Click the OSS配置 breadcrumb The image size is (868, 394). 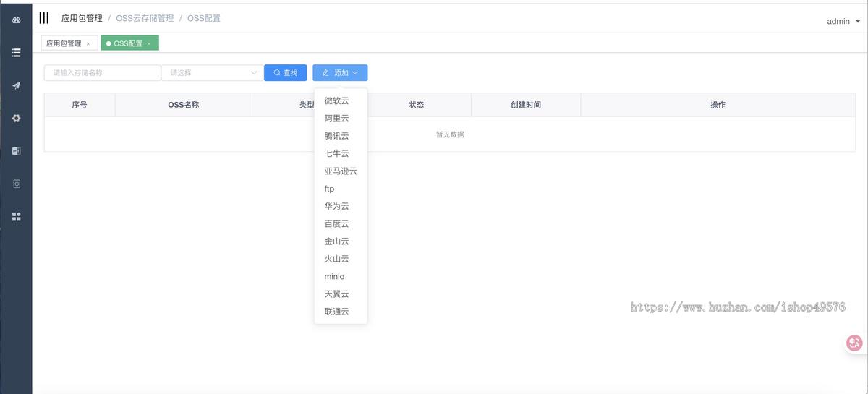(204, 18)
